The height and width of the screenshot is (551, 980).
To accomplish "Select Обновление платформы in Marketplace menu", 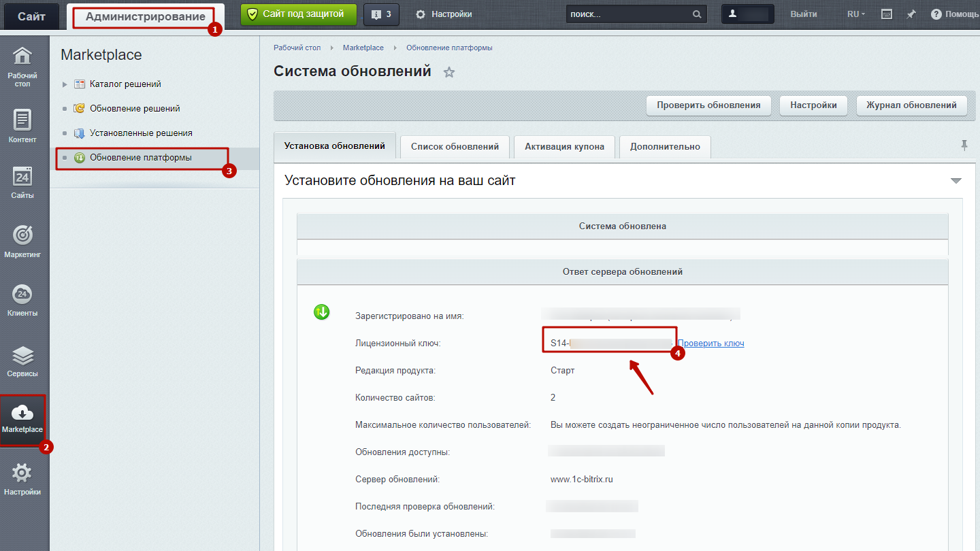I will tap(141, 158).
